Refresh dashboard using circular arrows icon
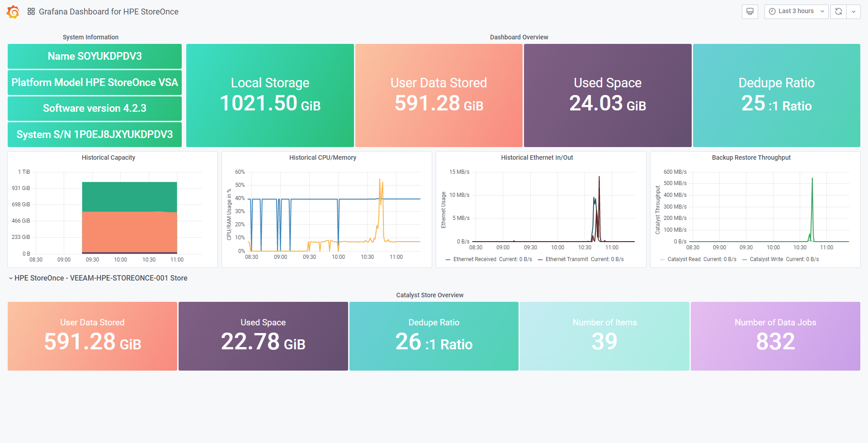 [839, 12]
